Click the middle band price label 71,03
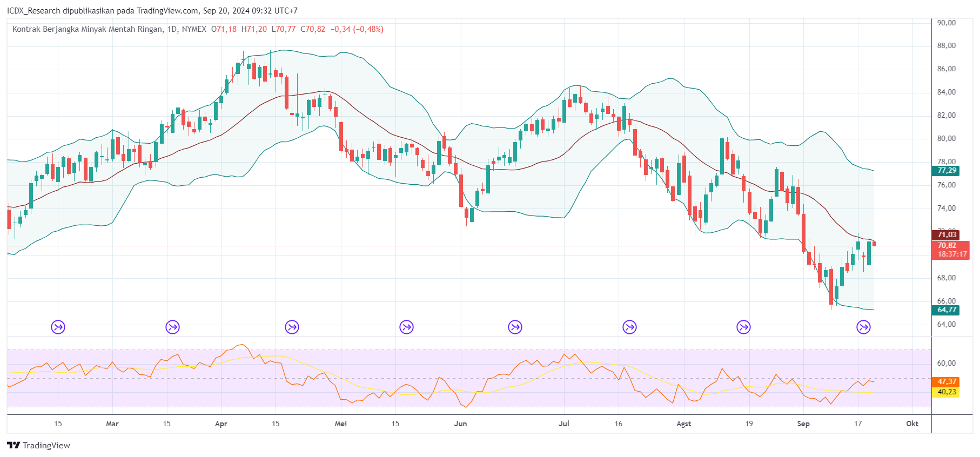 click(946, 234)
